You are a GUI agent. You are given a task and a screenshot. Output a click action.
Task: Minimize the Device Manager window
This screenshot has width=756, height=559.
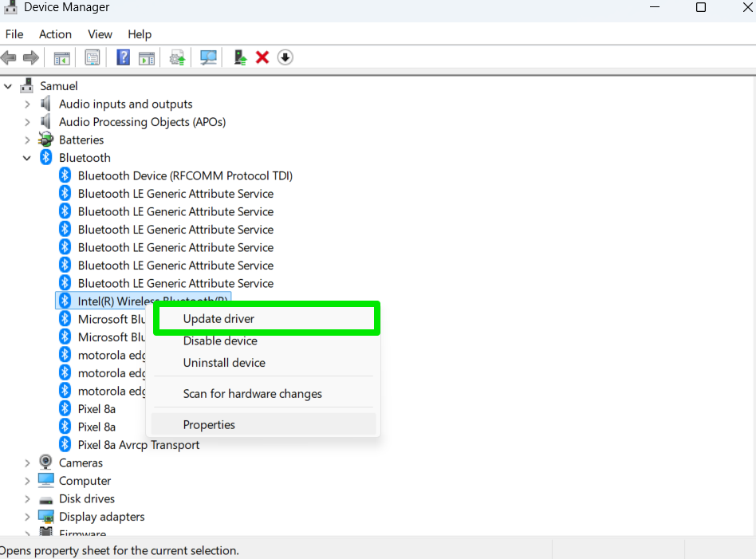point(655,7)
